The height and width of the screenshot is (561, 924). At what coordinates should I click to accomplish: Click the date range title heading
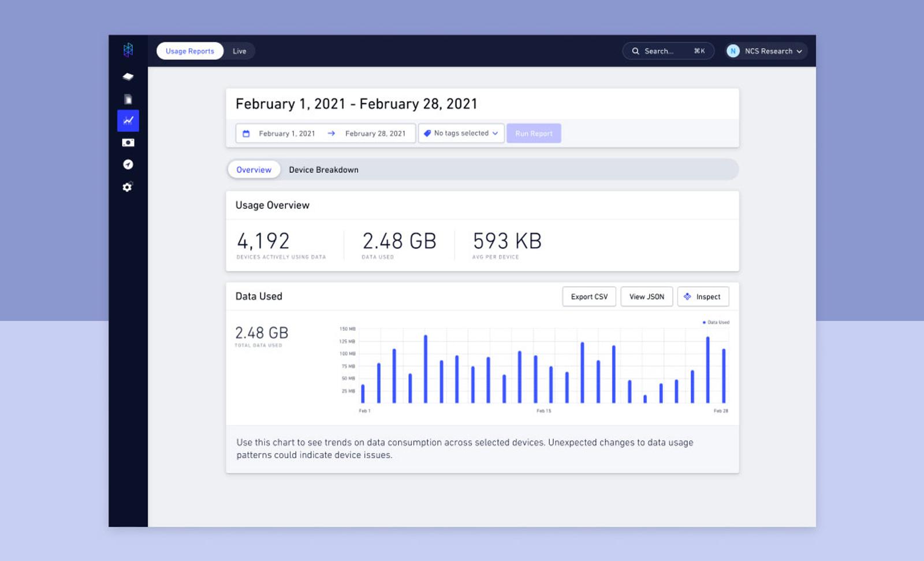356,104
